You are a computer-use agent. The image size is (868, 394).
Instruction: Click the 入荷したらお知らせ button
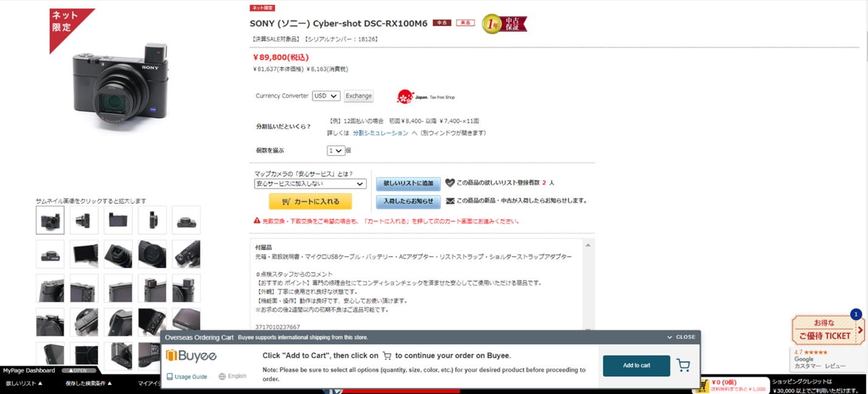(408, 201)
